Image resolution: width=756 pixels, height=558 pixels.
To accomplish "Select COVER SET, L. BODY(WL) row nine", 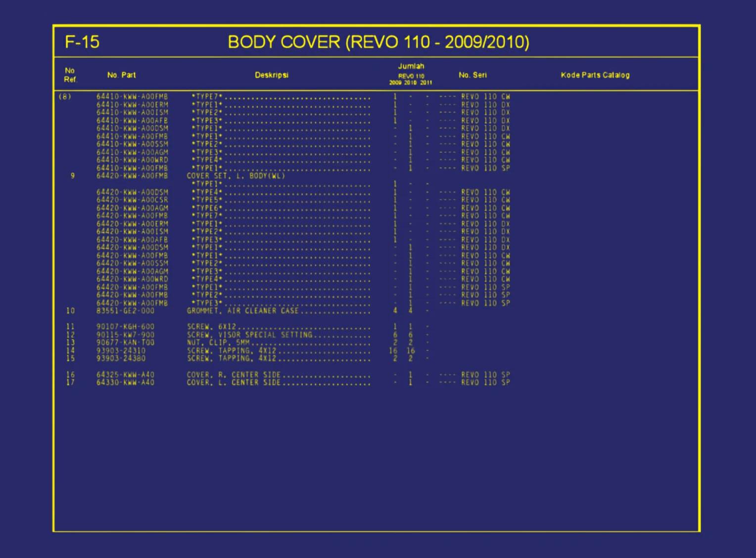I will coord(236,175).
